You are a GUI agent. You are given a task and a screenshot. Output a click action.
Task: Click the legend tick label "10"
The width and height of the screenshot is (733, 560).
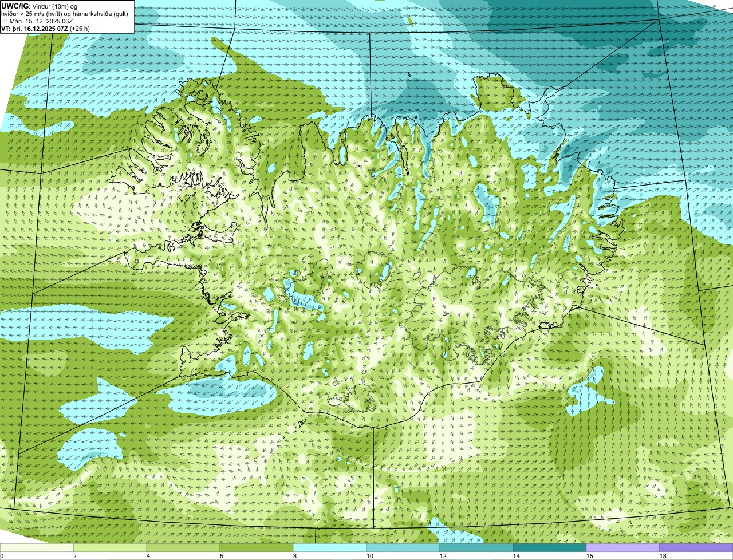pos(370,556)
